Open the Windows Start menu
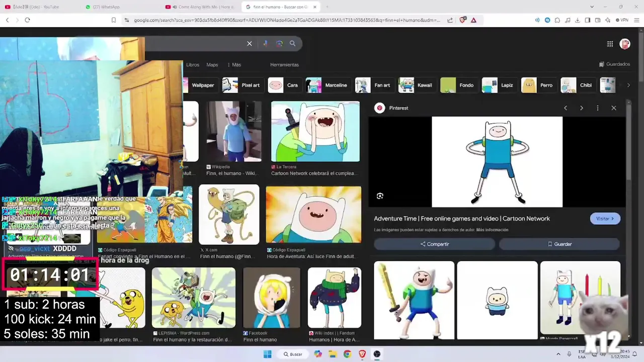Screen dimensions: 644x362 point(267,354)
